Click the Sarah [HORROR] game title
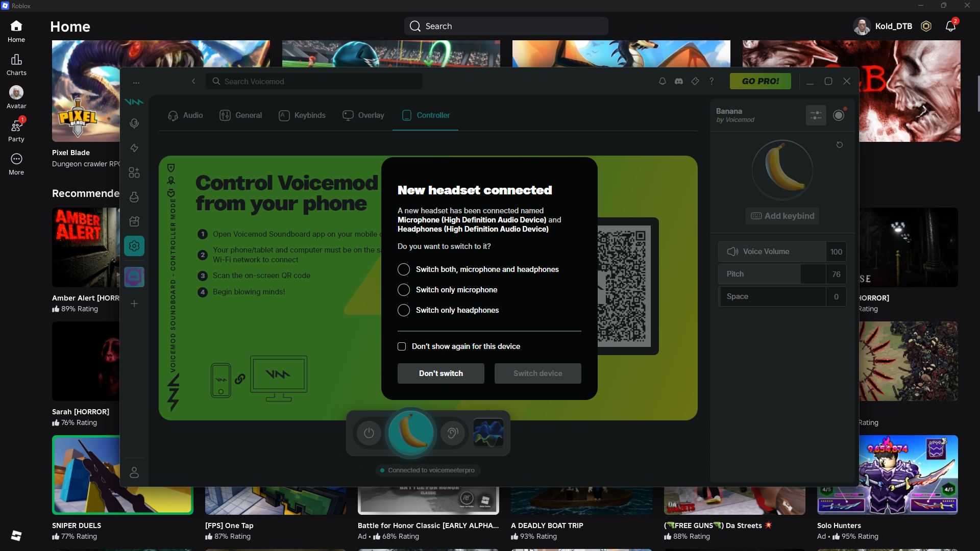980x551 pixels. pos(81,412)
